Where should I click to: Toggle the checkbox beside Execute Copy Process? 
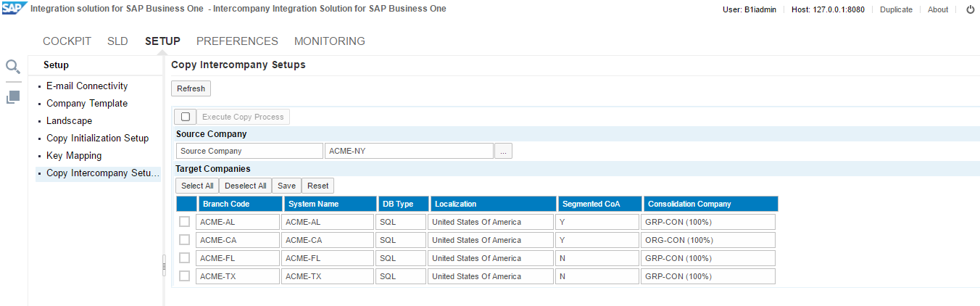coord(186,117)
